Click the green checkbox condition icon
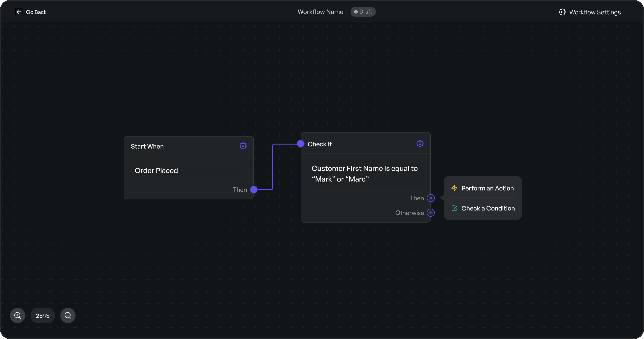Image resolution: width=644 pixels, height=339 pixels. click(454, 208)
